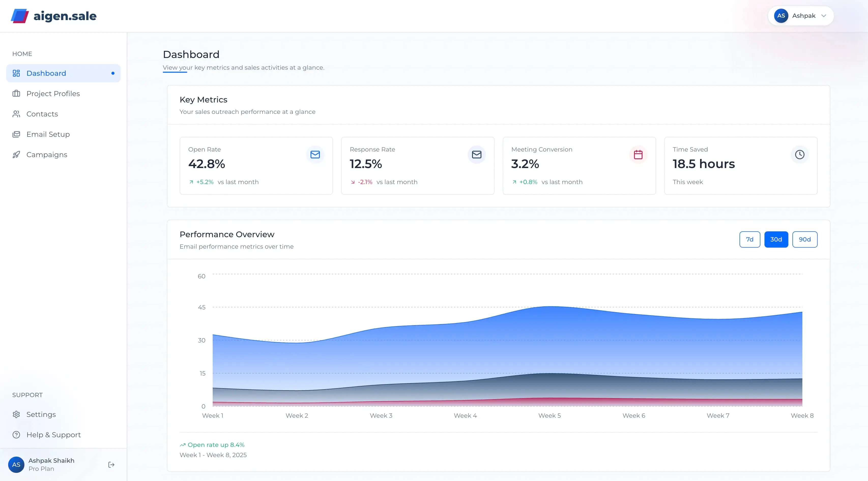
Task: Click the Help & Support question icon
Action: [16, 435]
